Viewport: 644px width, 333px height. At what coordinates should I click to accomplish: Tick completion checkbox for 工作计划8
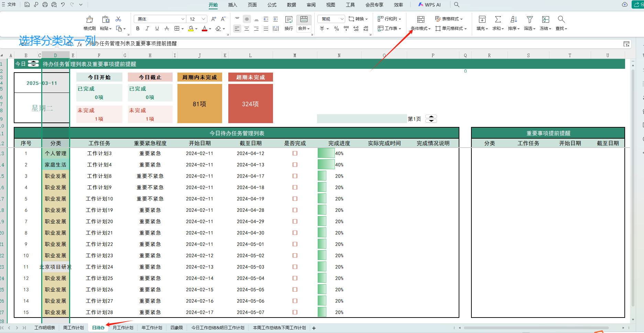tap(295, 176)
